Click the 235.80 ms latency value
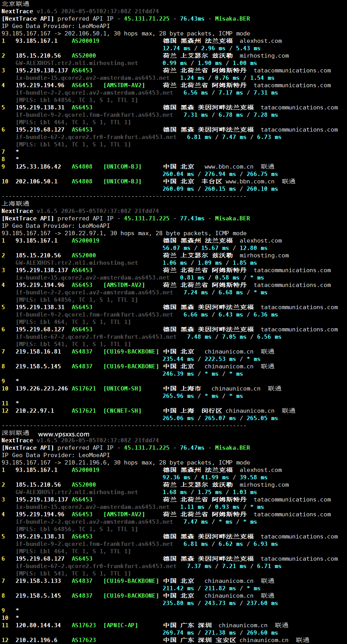Screen dimensions: 347x644 [x=178, y=603]
